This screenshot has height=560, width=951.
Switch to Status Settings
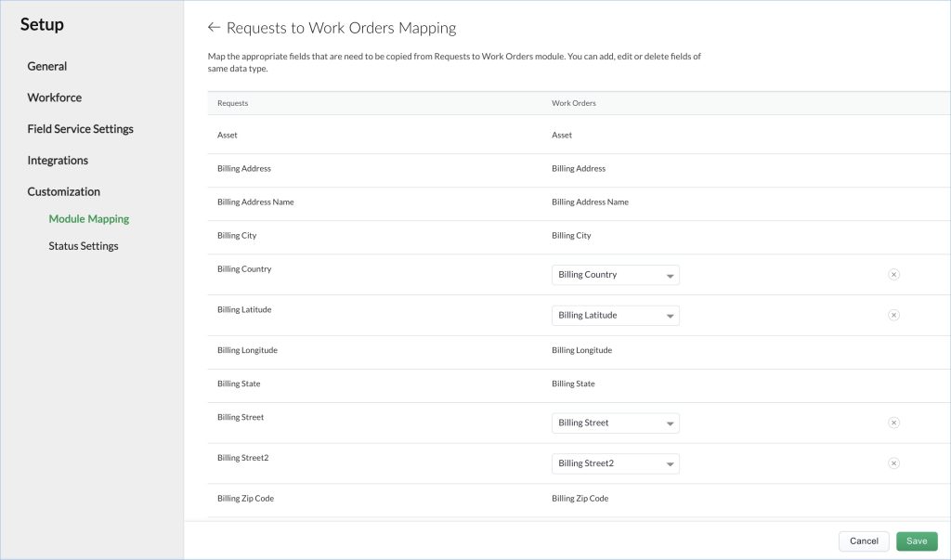pyautogui.click(x=84, y=245)
